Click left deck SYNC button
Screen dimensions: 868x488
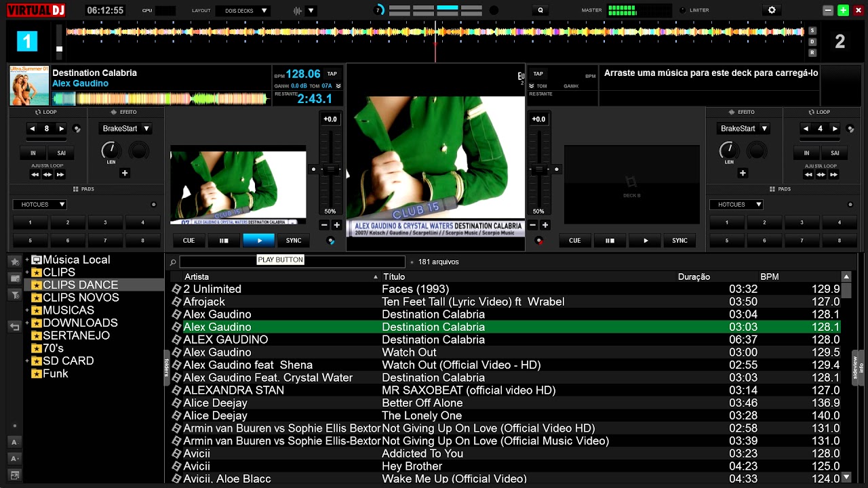point(294,241)
